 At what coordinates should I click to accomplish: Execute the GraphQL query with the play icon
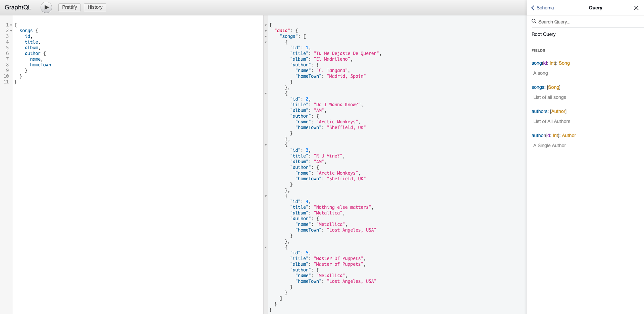coord(46,7)
